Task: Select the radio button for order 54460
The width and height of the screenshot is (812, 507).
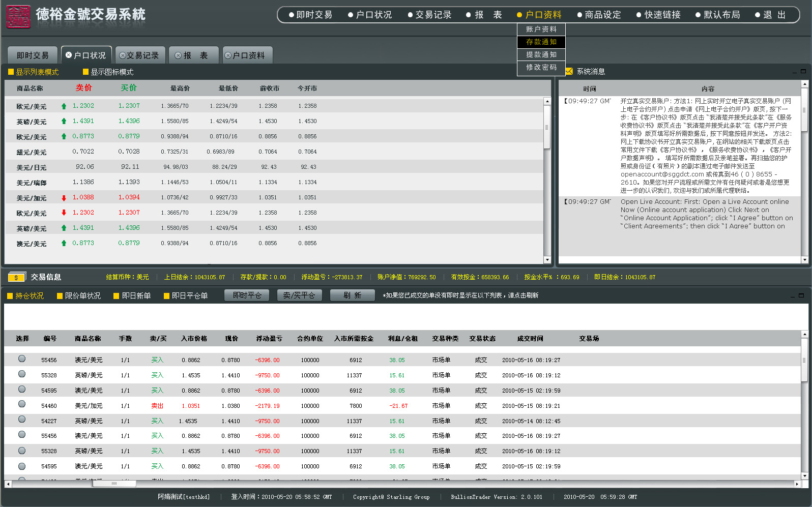Action: (x=22, y=404)
